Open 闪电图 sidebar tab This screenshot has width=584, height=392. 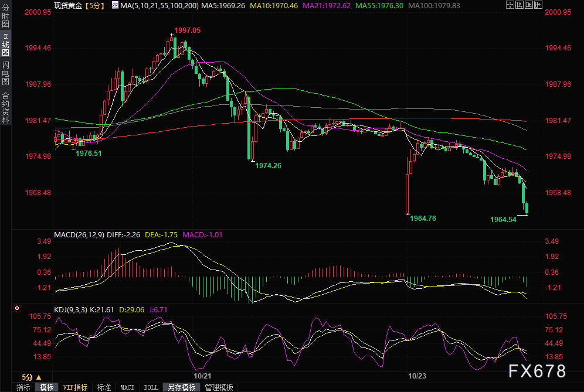[x=6, y=73]
